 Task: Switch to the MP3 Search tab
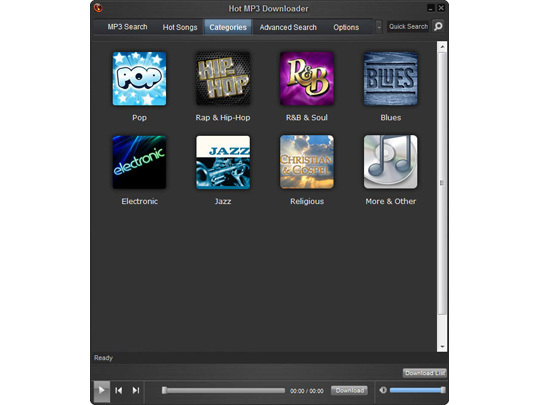pyautogui.click(x=127, y=27)
